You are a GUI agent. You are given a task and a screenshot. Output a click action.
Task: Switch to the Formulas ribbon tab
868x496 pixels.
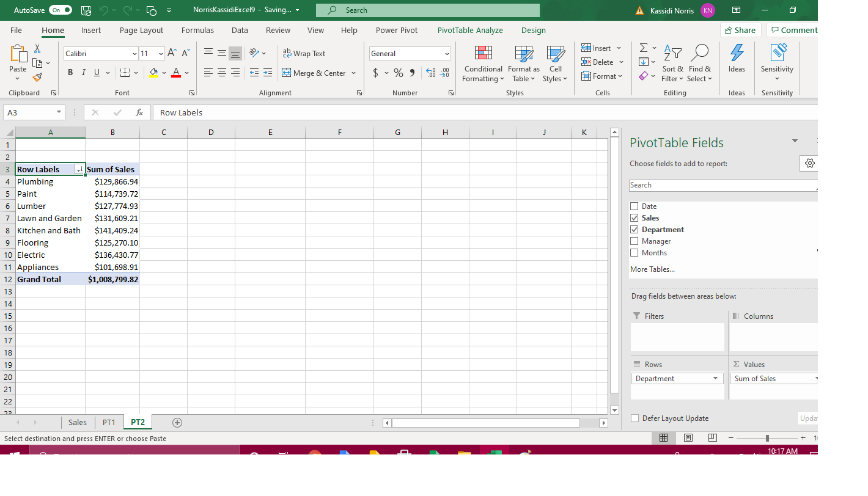point(197,30)
